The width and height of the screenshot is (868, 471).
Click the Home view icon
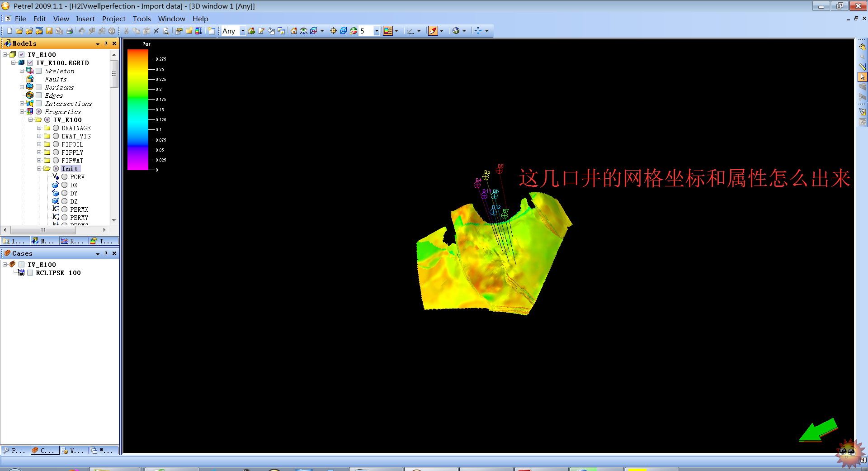(294, 31)
